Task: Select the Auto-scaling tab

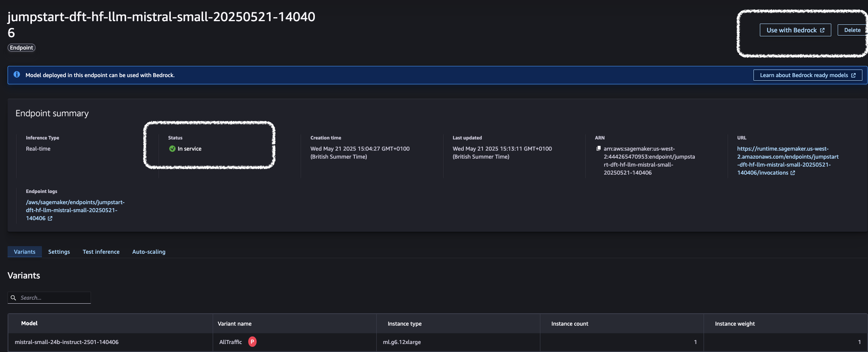Action: (x=149, y=252)
